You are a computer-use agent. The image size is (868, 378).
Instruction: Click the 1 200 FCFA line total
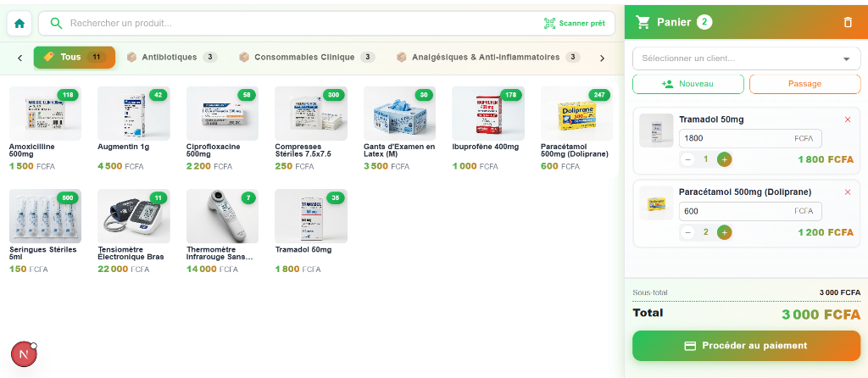826,232
